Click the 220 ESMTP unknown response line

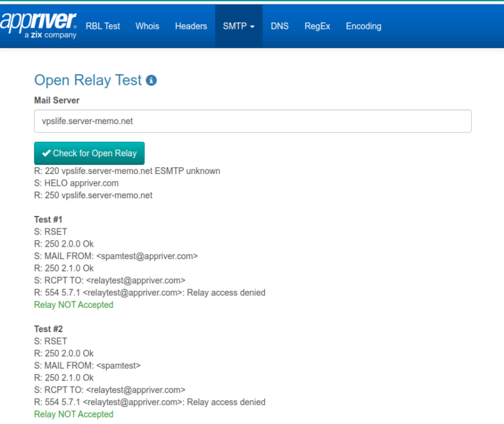(127, 171)
